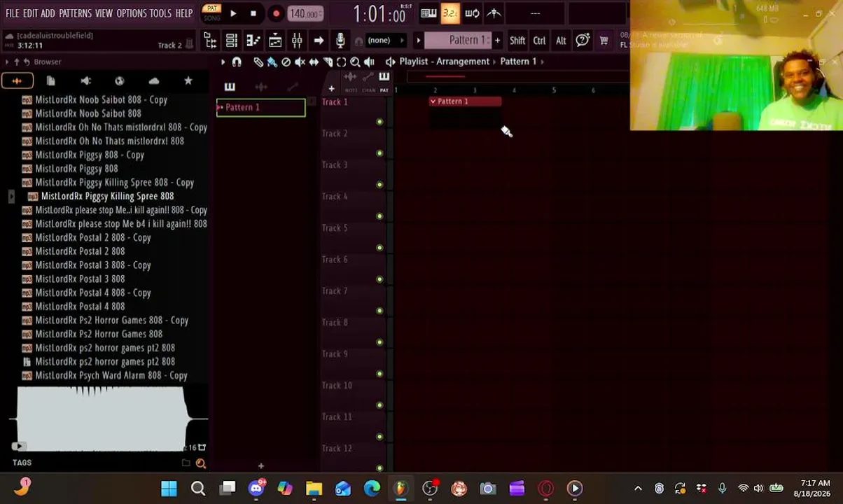Select the Slip tool in playlist
Screen dimensions: 843x504
point(314,62)
